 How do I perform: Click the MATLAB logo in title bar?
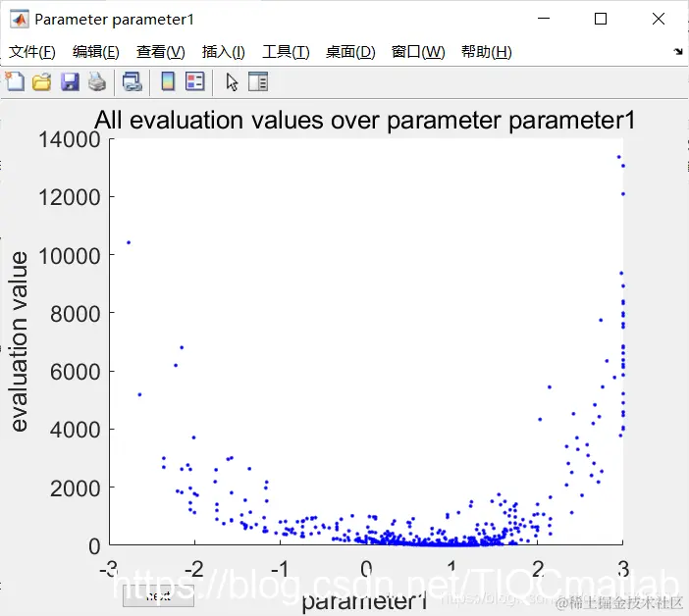click(x=20, y=20)
